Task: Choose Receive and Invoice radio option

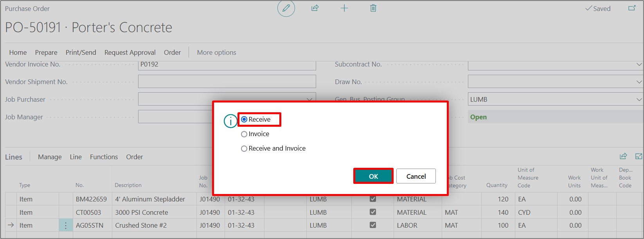Action: click(x=244, y=149)
